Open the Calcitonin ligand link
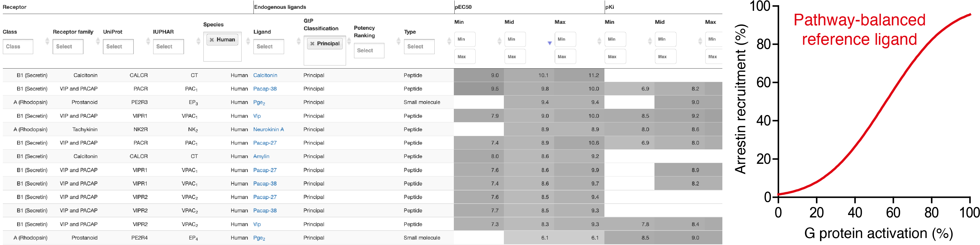980x245 pixels. 265,75
